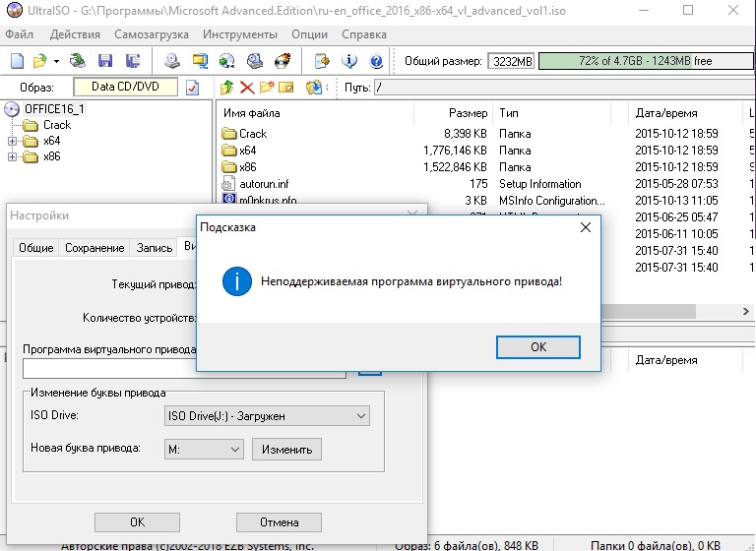
Task: Expand the x86 folder in tree
Action: point(12,157)
